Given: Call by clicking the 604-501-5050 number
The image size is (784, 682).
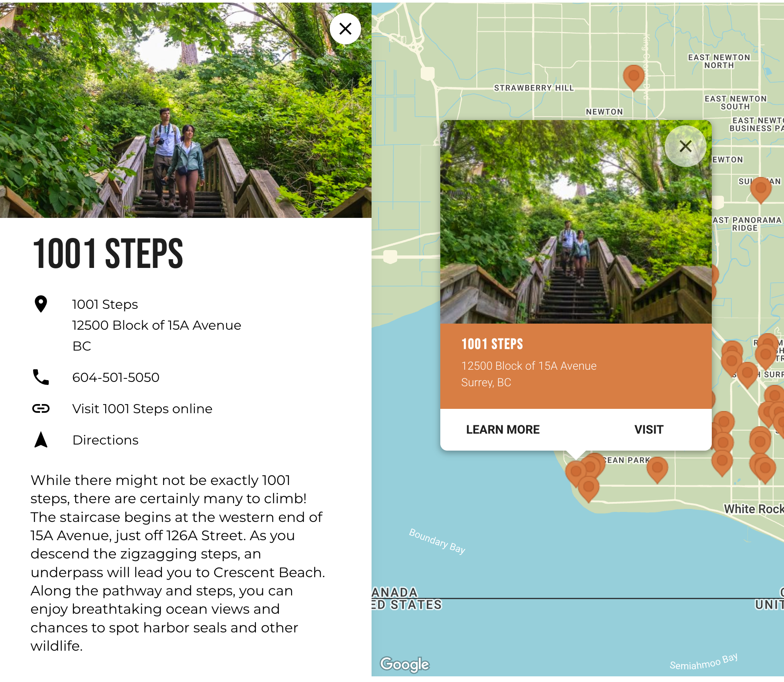Looking at the screenshot, I should [116, 378].
